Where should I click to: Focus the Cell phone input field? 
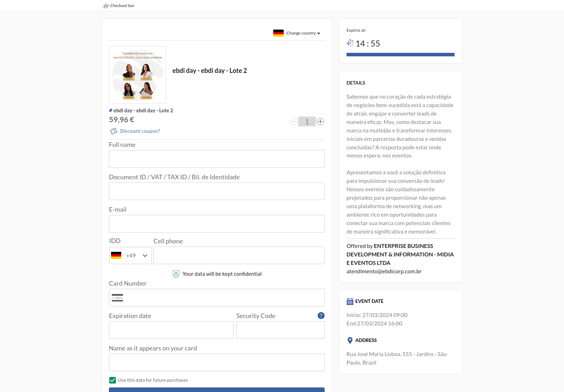click(239, 255)
